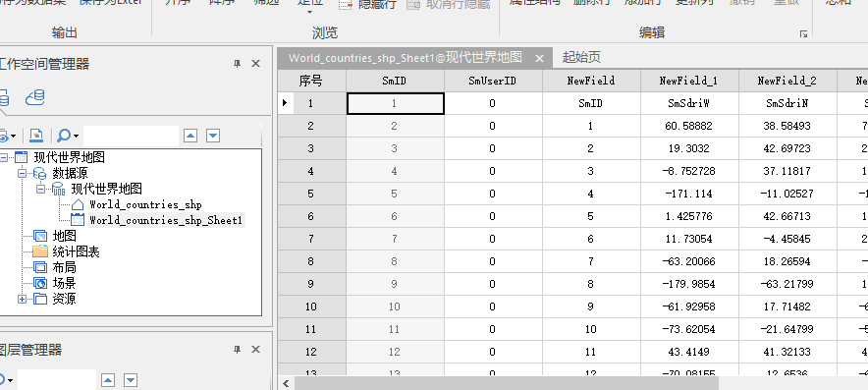
Task: Select the 布局 node in workspace tree
Action: tap(64, 267)
